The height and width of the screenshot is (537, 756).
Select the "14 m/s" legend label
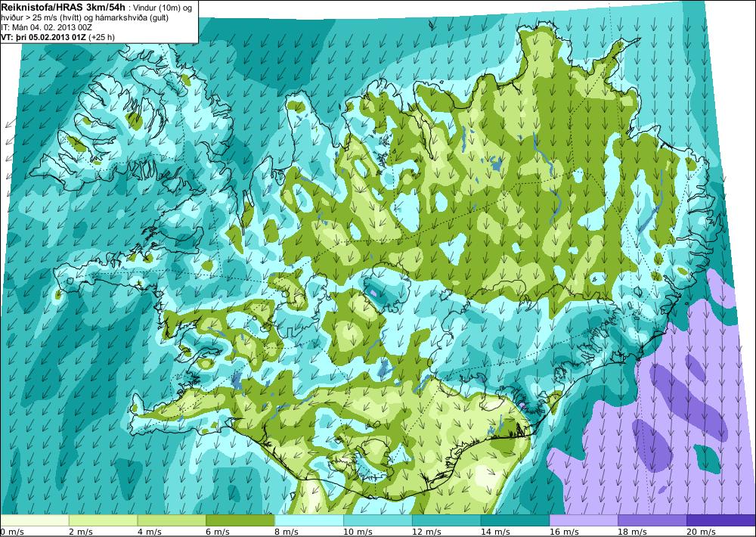[494, 532]
